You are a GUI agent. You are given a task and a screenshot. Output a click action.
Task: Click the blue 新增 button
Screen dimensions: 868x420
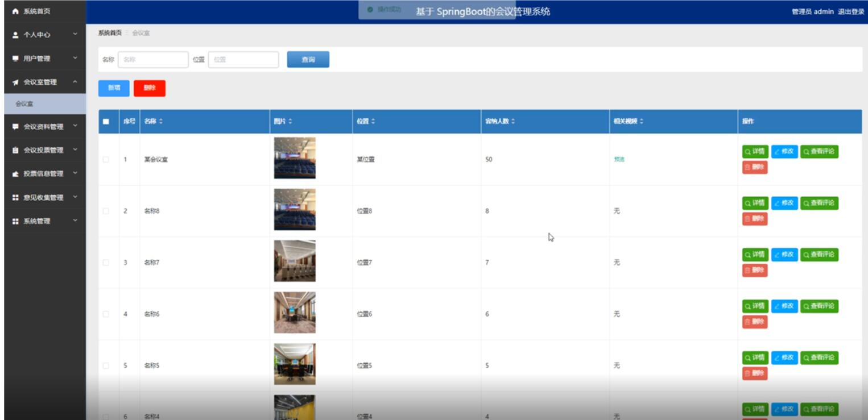[114, 88]
